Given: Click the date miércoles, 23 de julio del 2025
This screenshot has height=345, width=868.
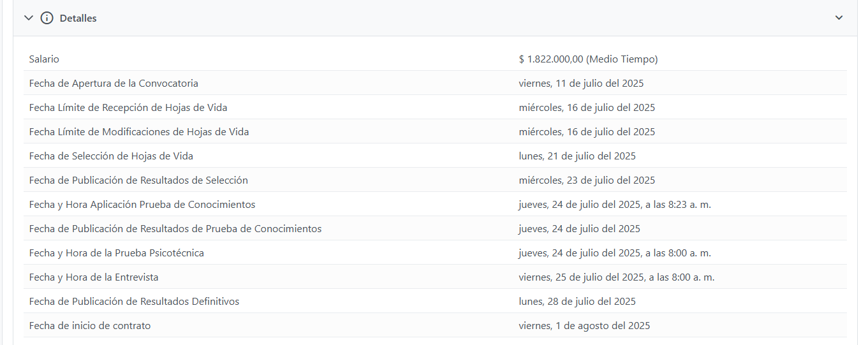Looking at the screenshot, I should 587,180.
